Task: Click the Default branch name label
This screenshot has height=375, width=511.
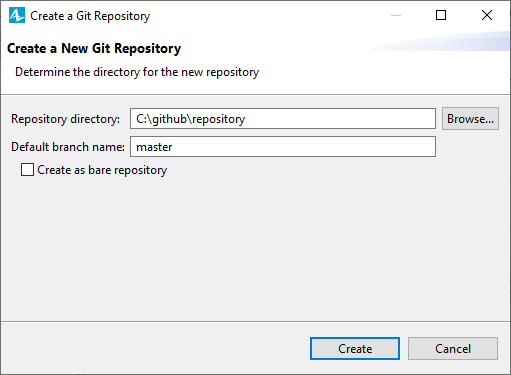Action: [x=68, y=147]
